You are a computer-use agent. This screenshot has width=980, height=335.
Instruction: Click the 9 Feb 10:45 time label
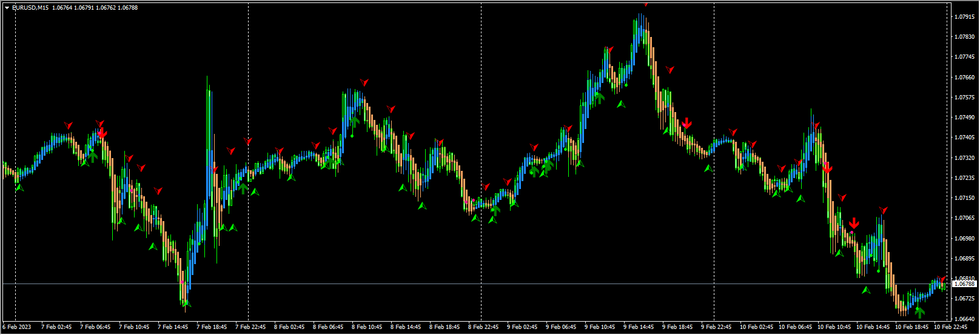pyautogui.click(x=600, y=327)
